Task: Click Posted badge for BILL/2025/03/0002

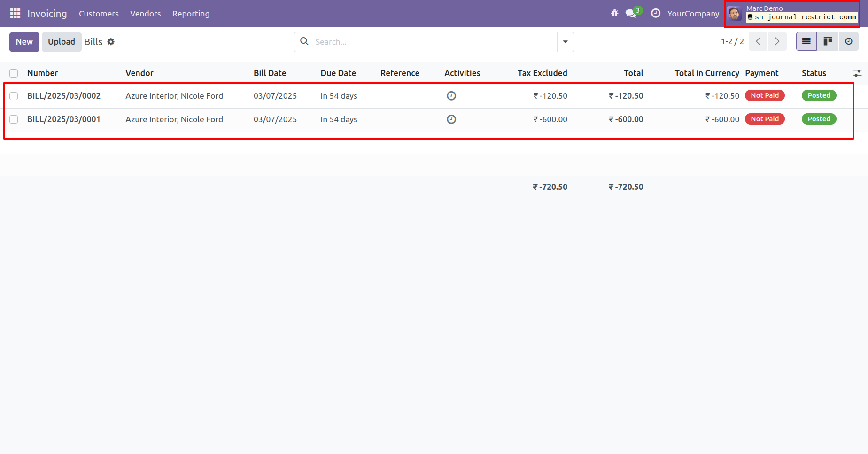Action: [819, 95]
